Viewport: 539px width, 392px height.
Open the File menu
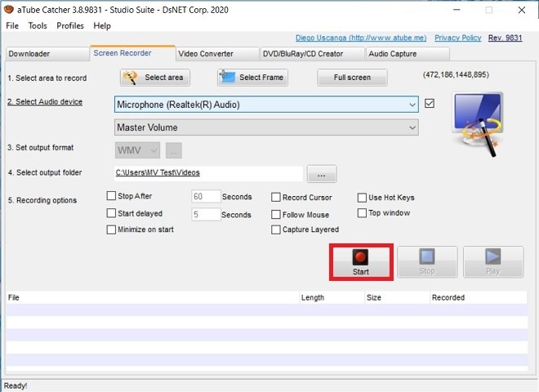(12, 26)
